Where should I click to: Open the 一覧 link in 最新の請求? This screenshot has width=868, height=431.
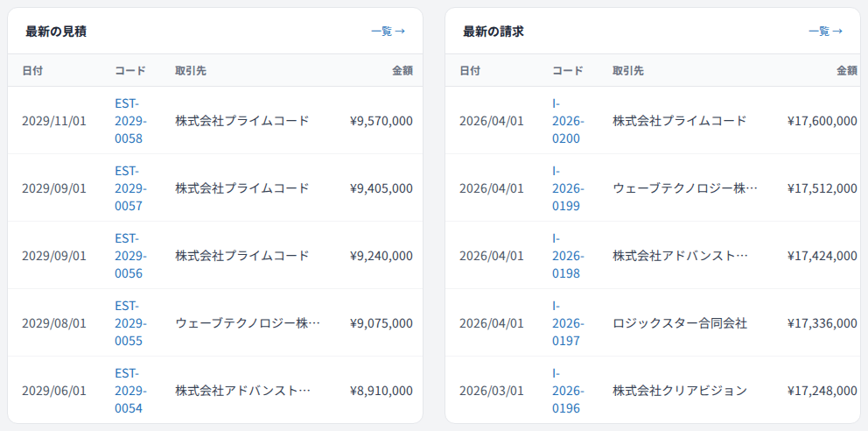[825, 31]
